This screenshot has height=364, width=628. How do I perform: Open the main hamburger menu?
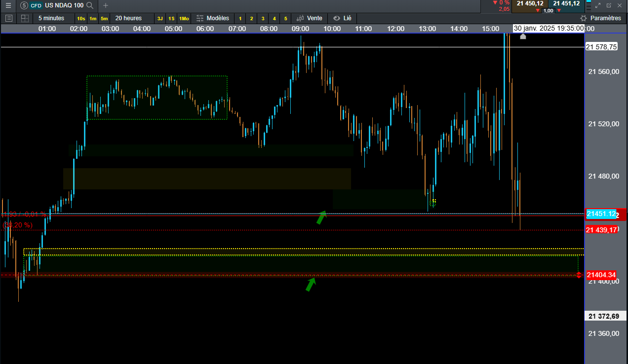(x=8, y=5)
